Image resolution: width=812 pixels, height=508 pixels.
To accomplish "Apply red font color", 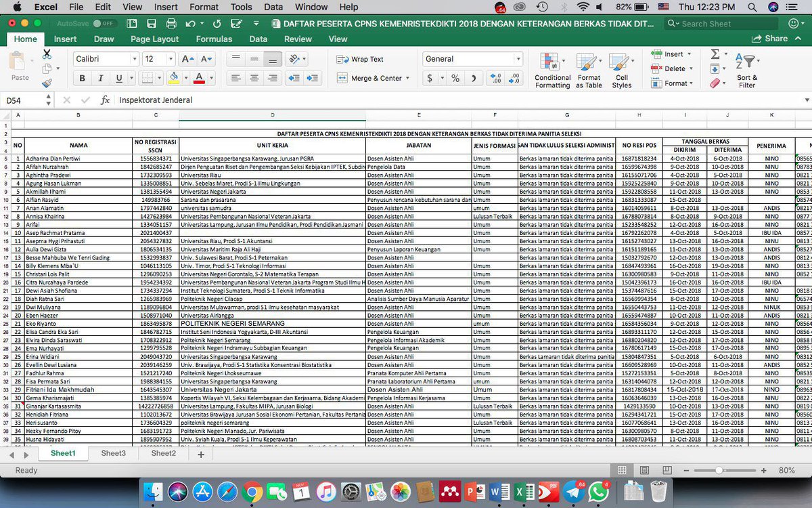I will pos(198,78).
